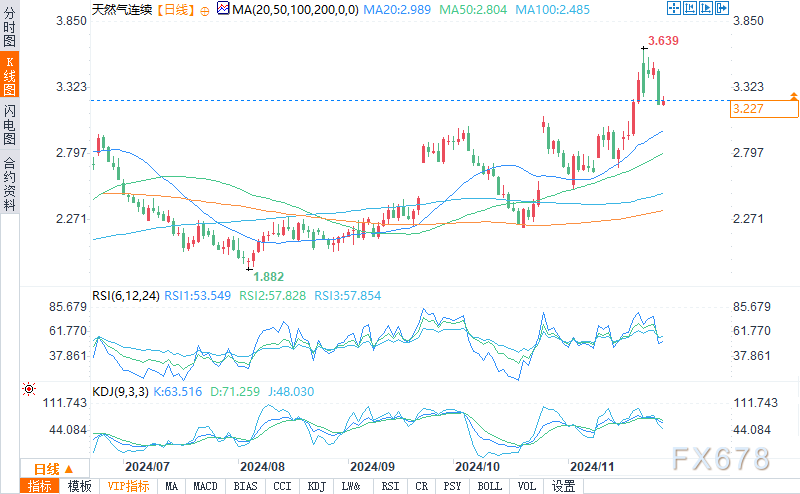This screenshot has height=494, width=800.
Task: Open the 合约资料 side tab
Action: [9, 184]
